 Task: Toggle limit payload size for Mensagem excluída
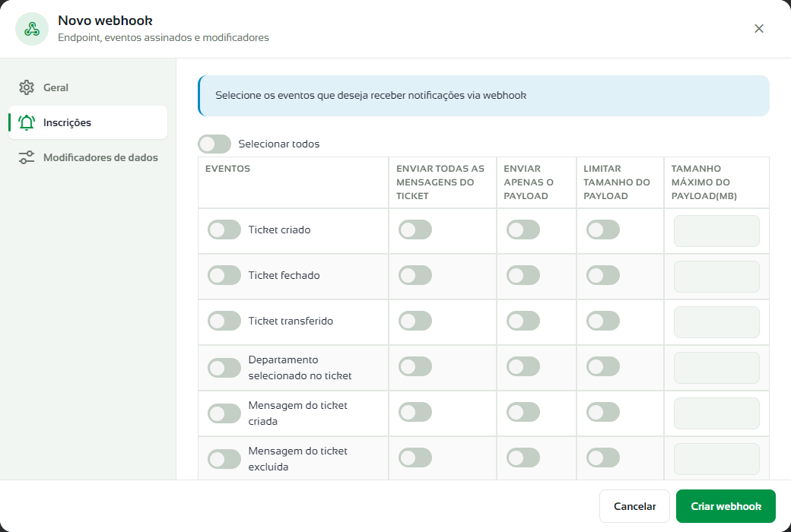(x=603, y=458)
